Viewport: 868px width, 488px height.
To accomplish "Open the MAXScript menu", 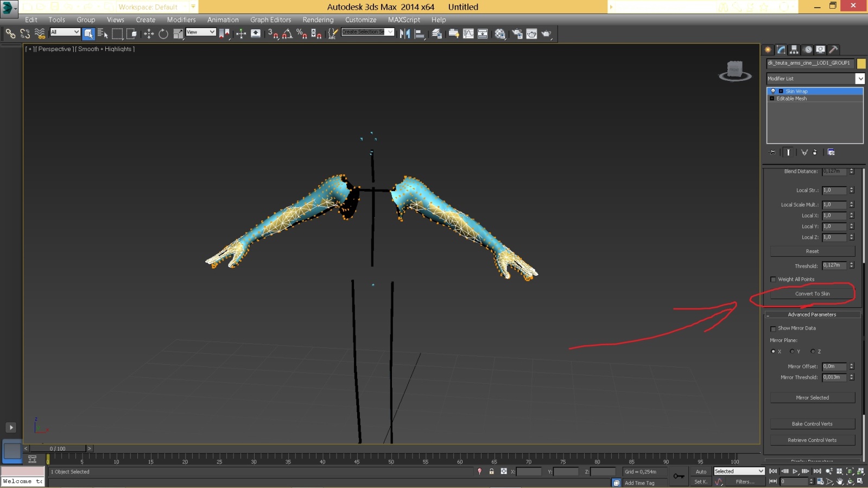I will pos(404,20).
